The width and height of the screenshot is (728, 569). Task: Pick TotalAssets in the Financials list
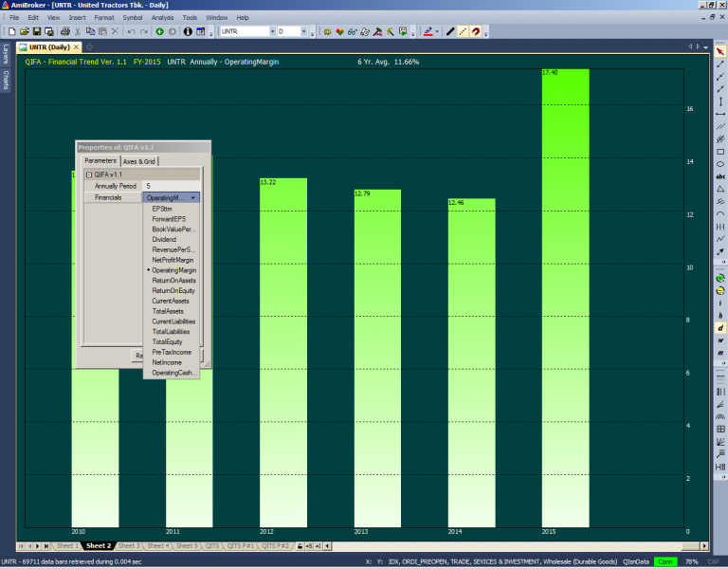pyautogui.click(x=168, y=311)
